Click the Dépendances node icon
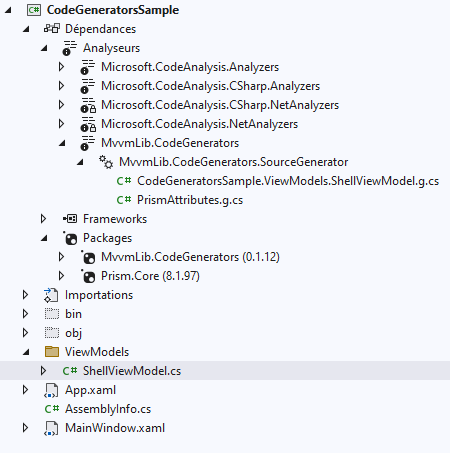 [52, 29]
